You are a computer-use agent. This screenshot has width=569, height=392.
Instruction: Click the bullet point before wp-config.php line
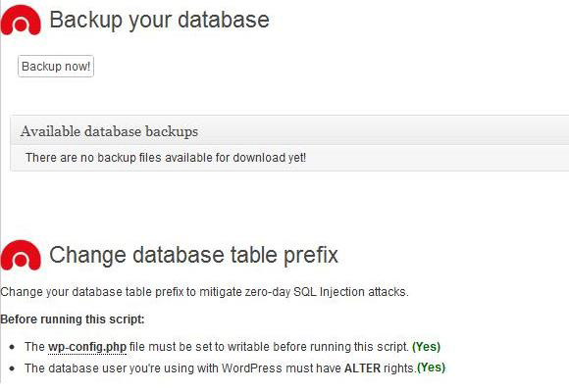[13, 347]
